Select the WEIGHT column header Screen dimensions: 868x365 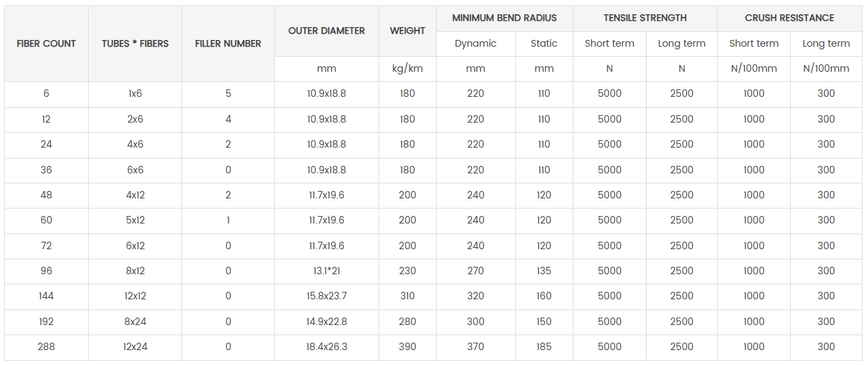408,31
